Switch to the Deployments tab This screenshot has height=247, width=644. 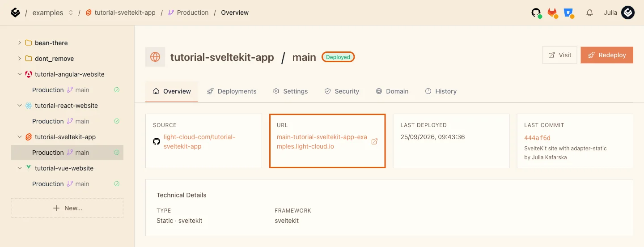click(x=232, y=91)
